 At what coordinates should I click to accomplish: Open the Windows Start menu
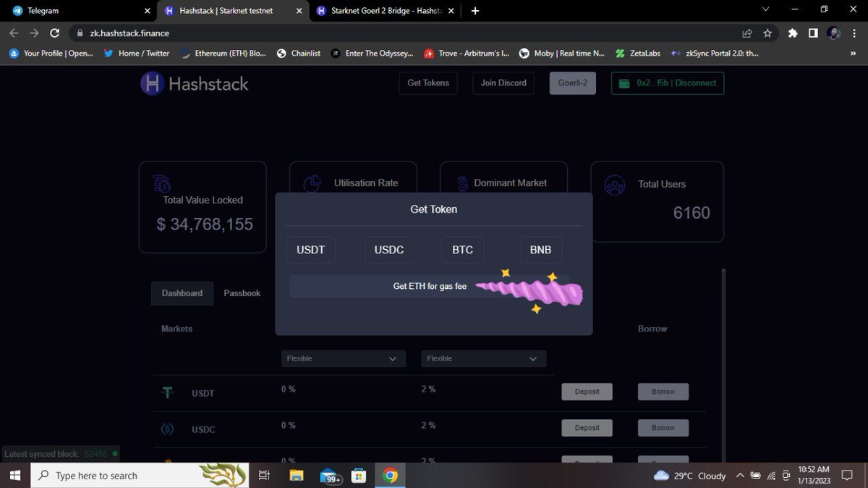coord(15,476)
